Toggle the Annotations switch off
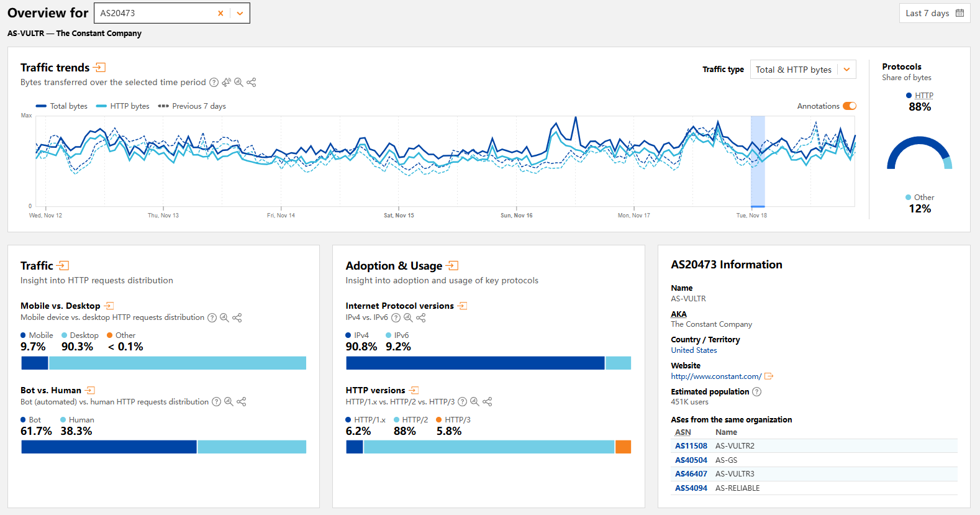980x515 pixels. coord(849,106)
